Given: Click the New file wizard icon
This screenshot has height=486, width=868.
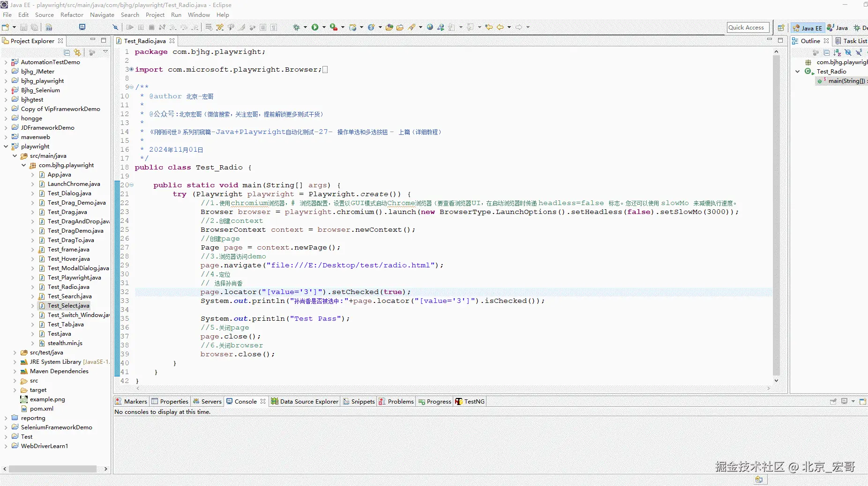Looking at the screenshot, I should [6, 27].
